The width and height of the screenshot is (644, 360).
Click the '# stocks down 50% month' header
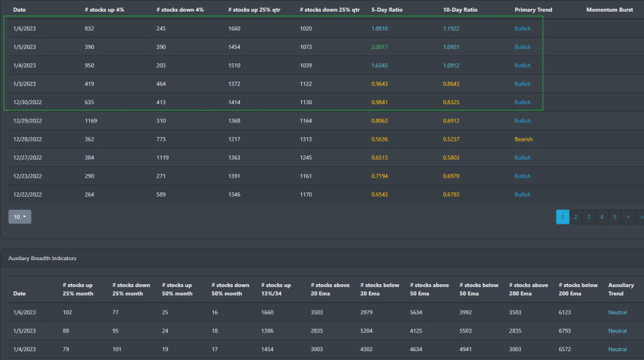point(230,289)
